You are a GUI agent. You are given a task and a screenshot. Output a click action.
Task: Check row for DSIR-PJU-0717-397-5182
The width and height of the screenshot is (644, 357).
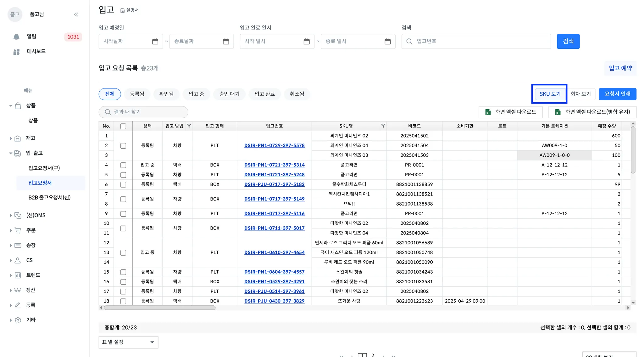click(123, 185)
